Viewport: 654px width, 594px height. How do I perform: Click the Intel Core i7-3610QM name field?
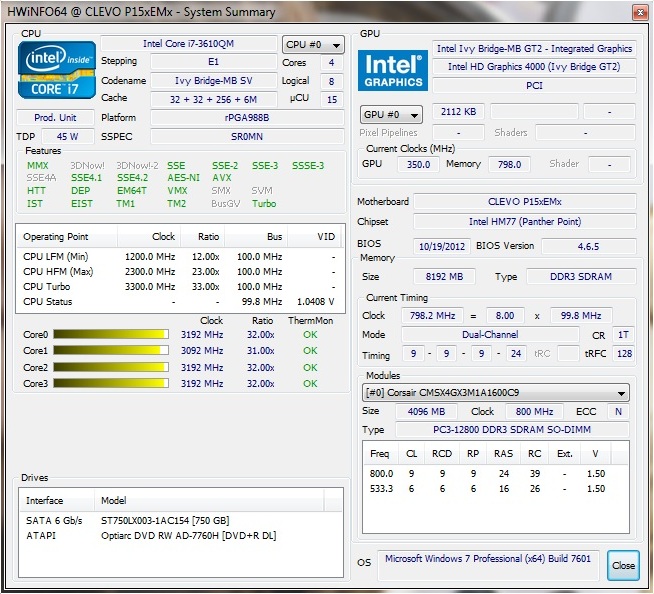pyautogui.click(x=189, y=44)
